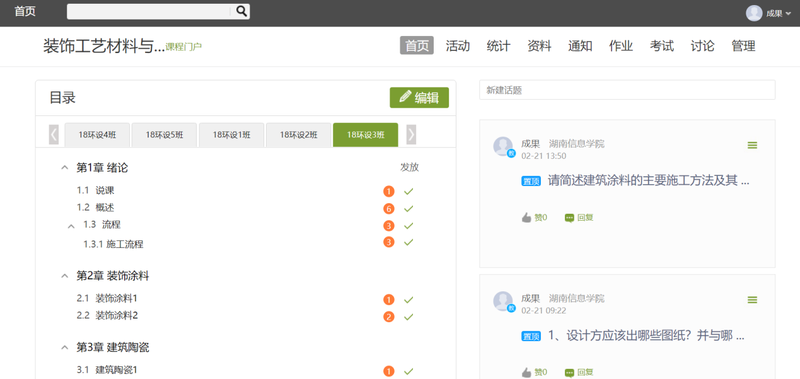Open lesson 2.1 装饰涂料1
Viewport: 800px width, 379px height.
tap(107, 298)
